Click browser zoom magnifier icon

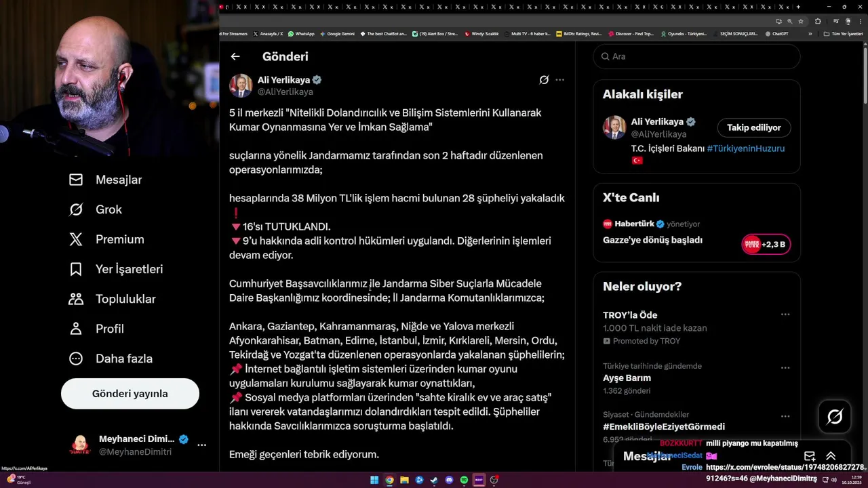tap(789, 21)
